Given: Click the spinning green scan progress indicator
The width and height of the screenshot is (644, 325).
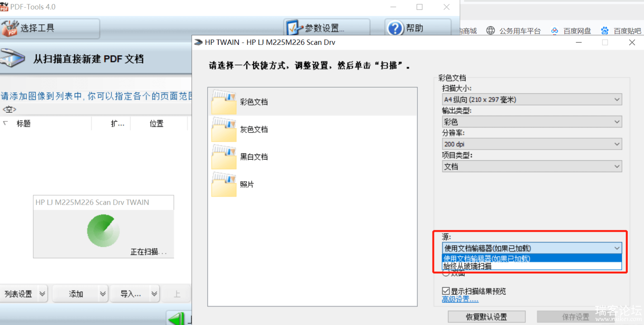Looking at the screenshot, I should [x=103, y=231].
